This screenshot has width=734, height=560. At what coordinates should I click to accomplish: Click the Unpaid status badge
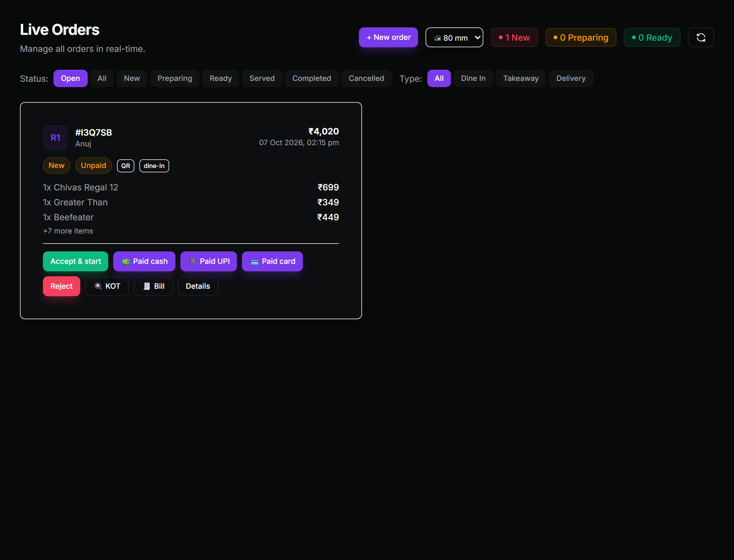[94, 166]
